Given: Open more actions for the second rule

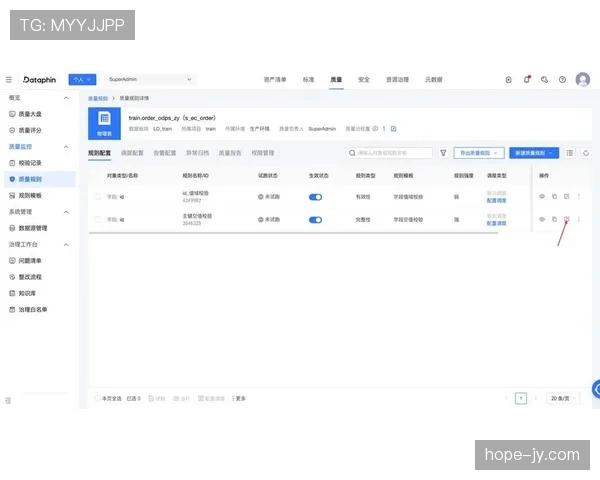Looking at the screenshot, I should pos(578,218).
